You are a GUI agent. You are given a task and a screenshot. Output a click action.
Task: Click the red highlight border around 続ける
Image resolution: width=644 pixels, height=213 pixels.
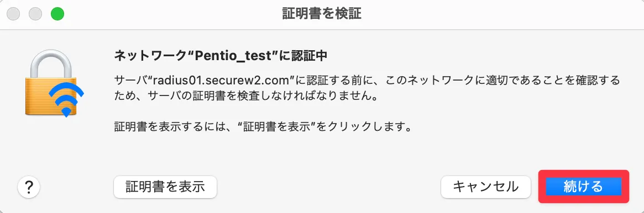[x=584, y=187]
